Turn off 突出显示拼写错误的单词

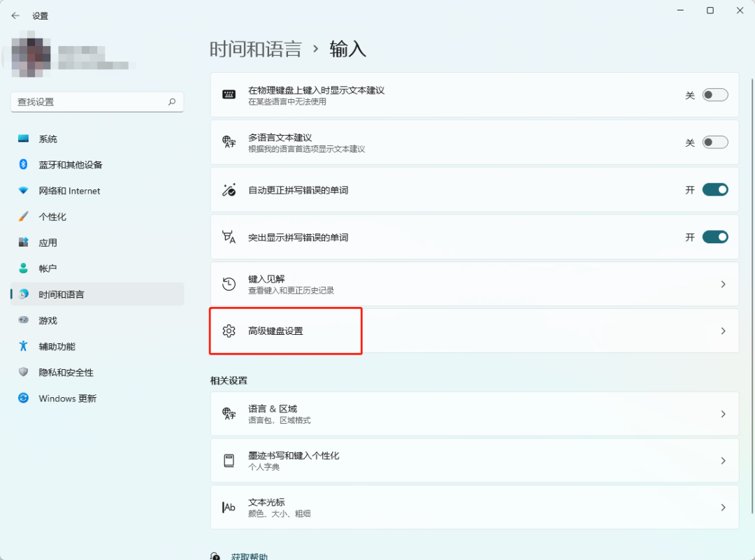click(714, 236)
